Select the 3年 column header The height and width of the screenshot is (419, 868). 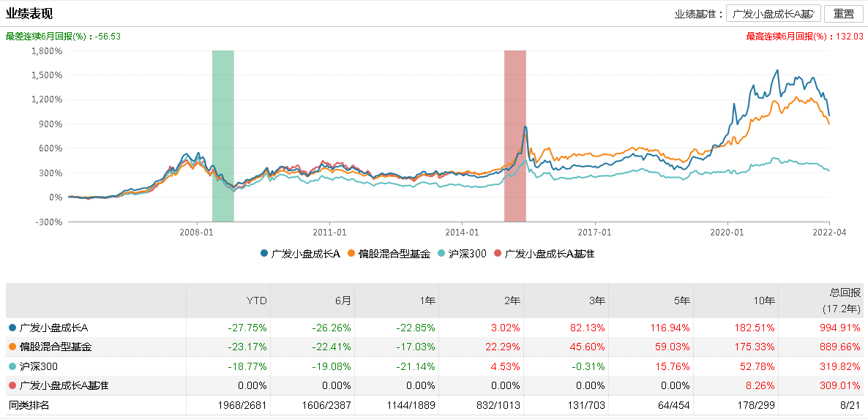click(x=598, y=301)
